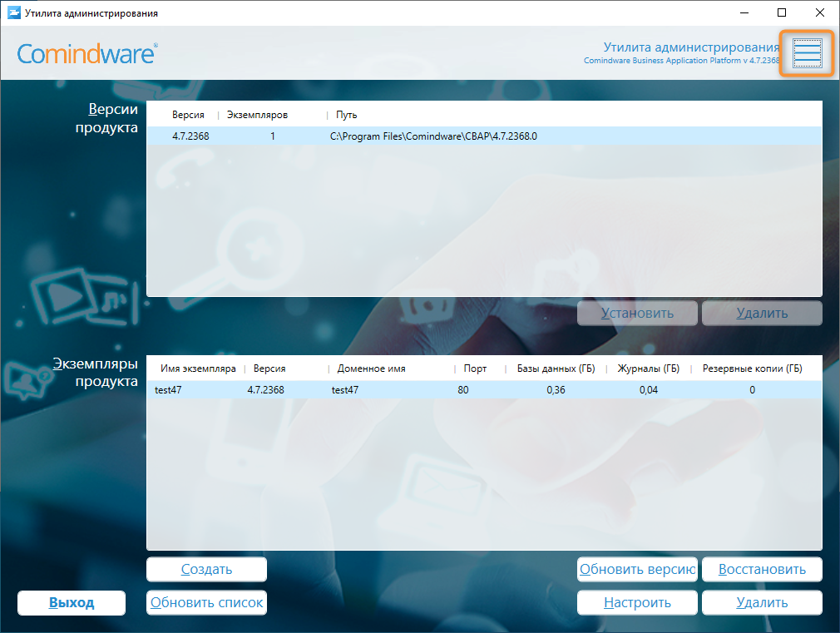This screenshot has width=840, height=633.
Task: Click instance count 1 in versions row
Action: coord(273,136)
